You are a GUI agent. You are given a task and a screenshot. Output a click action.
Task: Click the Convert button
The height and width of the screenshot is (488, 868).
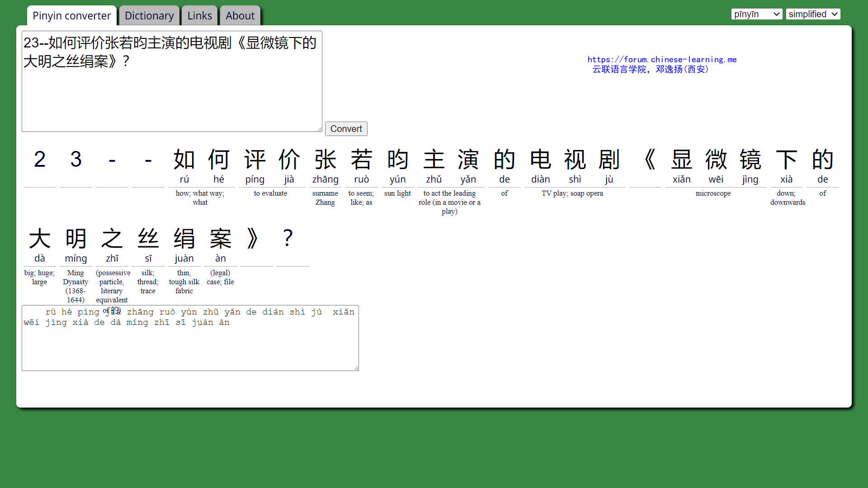(x=346, y=129)
